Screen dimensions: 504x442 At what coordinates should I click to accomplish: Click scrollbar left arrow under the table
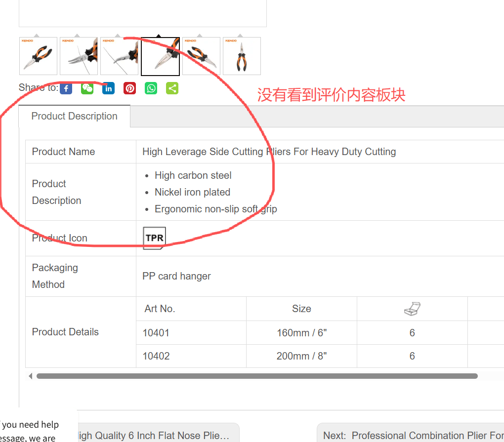31,376
